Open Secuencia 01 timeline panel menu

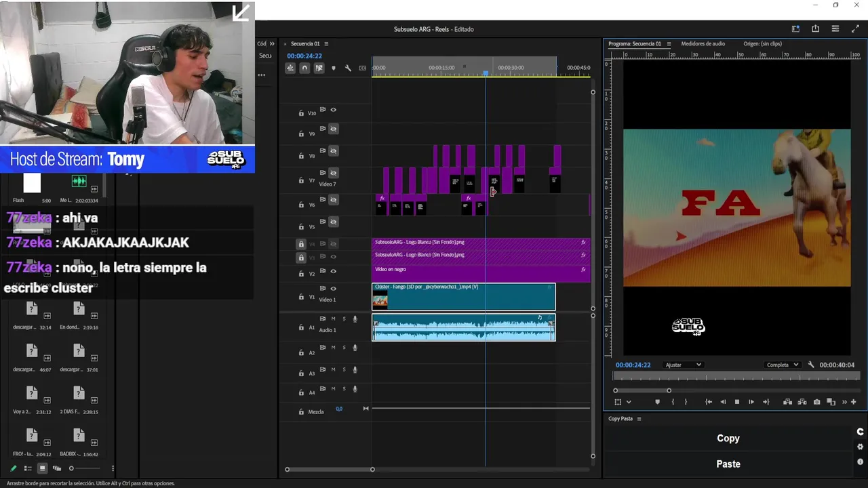coord(326,44)
